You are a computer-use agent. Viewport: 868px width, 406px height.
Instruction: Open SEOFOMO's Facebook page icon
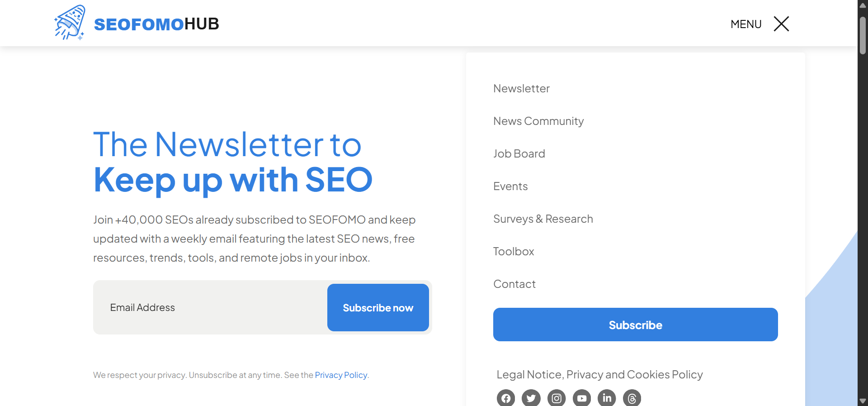[506, 398]
